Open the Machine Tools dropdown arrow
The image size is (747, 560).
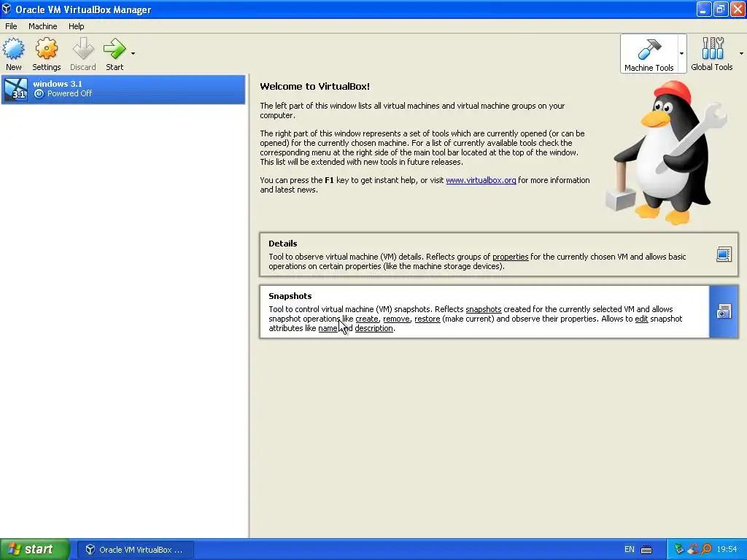coord(682,54)
